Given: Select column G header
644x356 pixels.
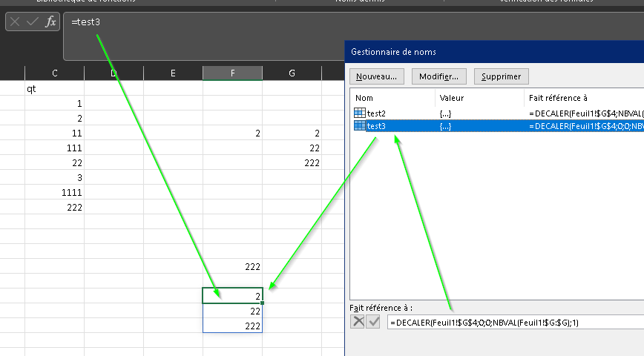Looking at the screenshot, I should coord(292,73).
